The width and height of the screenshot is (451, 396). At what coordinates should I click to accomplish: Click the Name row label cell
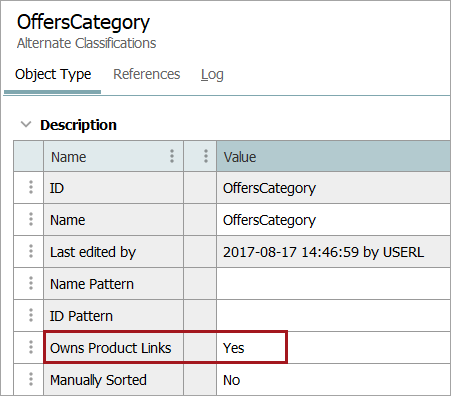coord(113,220)
